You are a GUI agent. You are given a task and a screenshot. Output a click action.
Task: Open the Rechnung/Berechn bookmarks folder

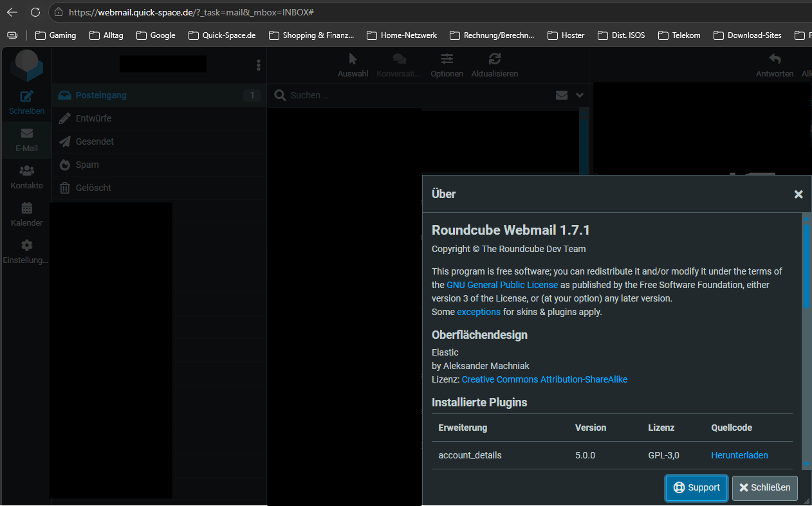point(492,35)
